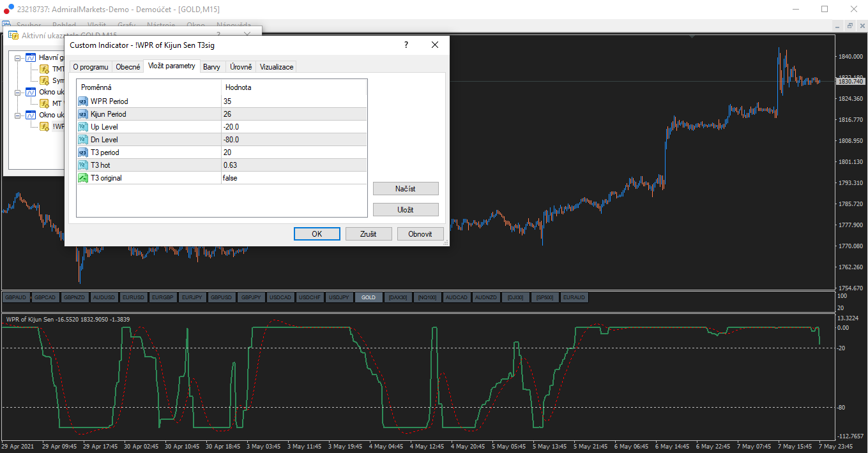This screenshot has height=453, width=868.
Task: Confirm the dialog with OK
Action: click(x=317, y=234)
